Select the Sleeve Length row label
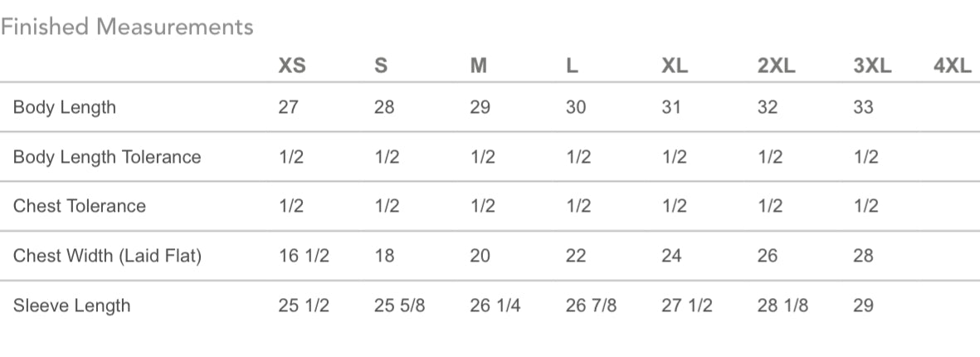Viewport: 980px width, 357px height. [x=72, y=306]
